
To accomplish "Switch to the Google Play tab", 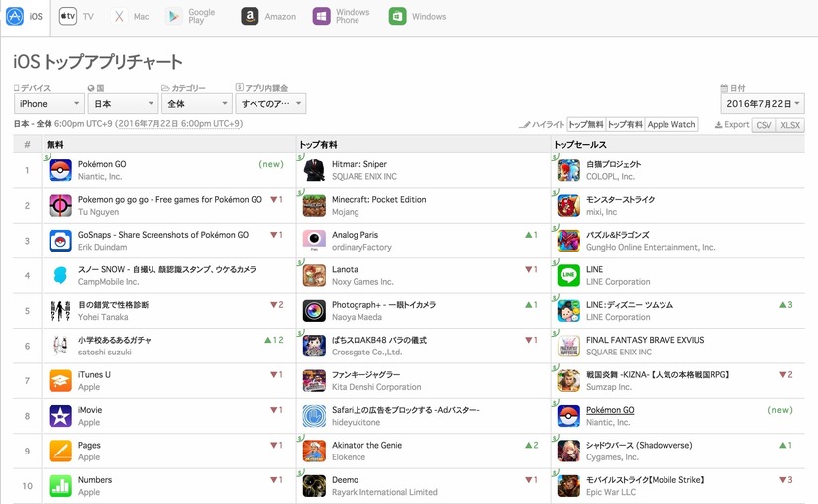I will tap(190, 16).
